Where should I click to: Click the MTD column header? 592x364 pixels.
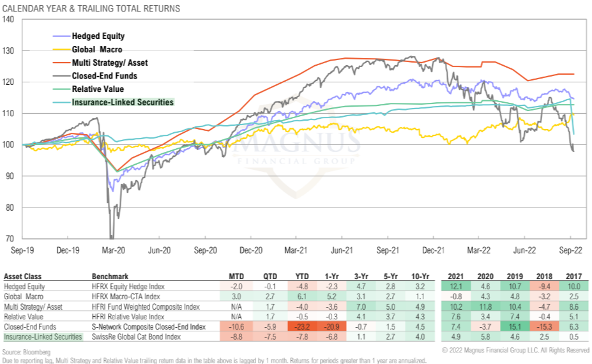tap(236, 277)
